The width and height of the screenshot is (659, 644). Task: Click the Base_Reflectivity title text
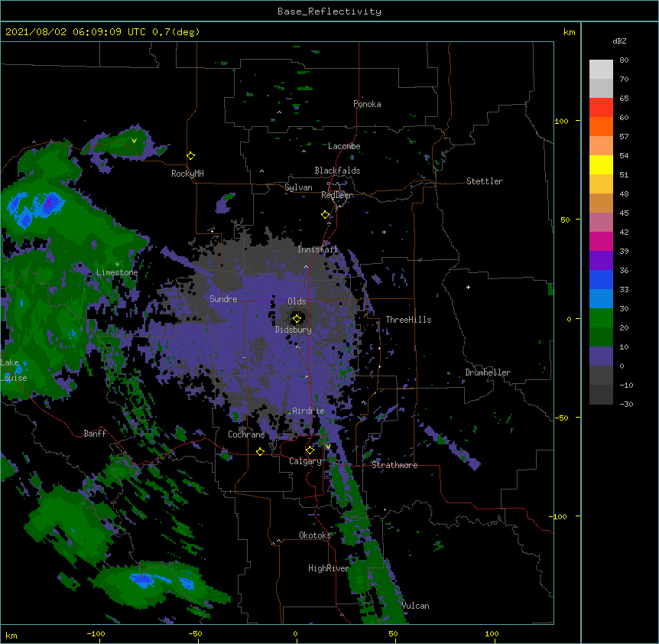pyautogui.click(x=329, y=11)
